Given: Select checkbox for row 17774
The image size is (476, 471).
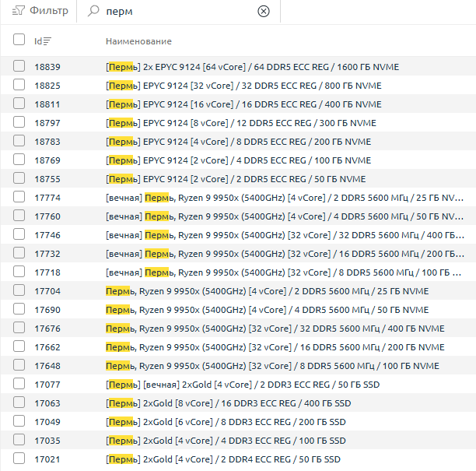Looking at the screenshot, I should point(19,198).
